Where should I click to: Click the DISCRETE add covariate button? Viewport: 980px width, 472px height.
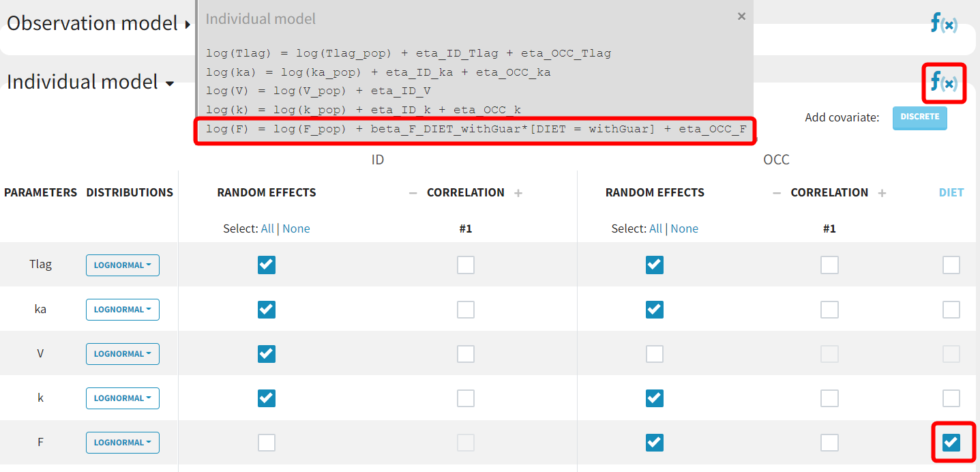coord(919,117)
